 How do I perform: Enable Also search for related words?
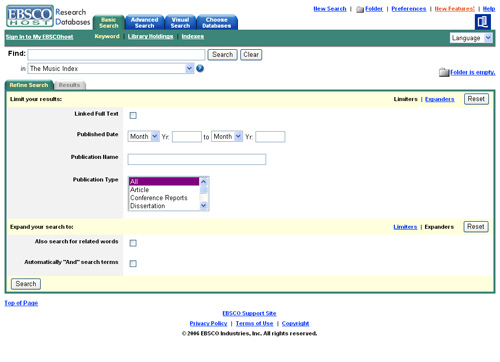click(x=133, y=243)
